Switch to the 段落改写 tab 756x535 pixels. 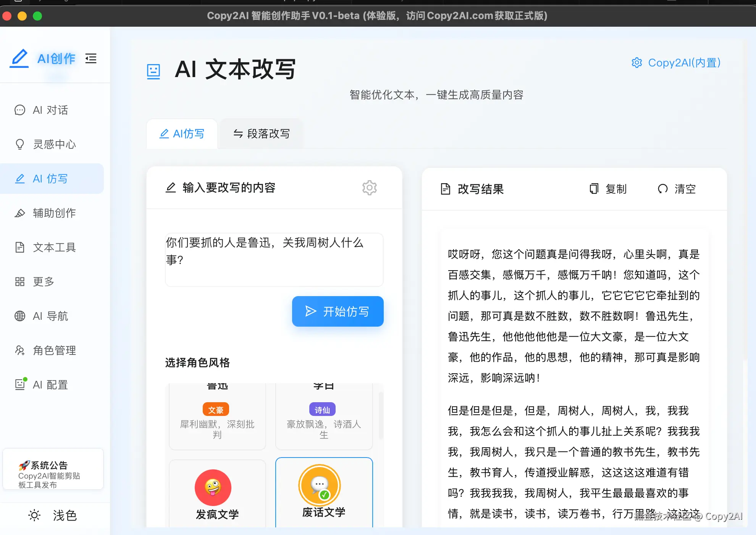point(261,134)
